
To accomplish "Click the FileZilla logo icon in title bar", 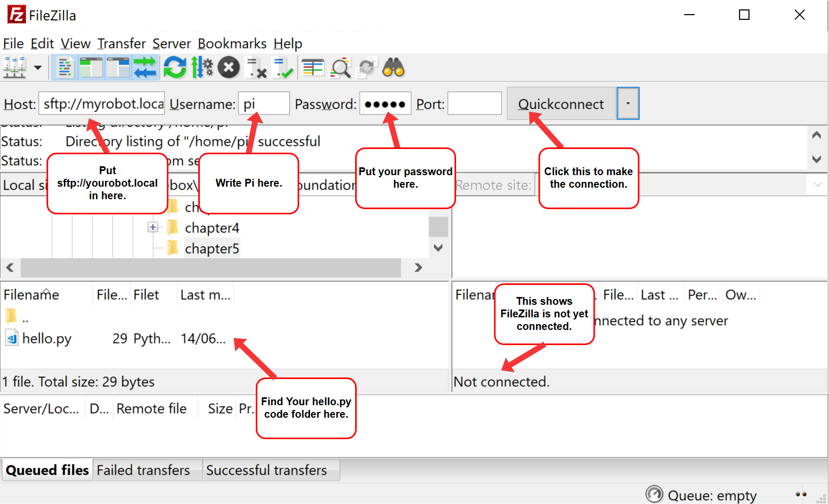I will click(16, 15).
